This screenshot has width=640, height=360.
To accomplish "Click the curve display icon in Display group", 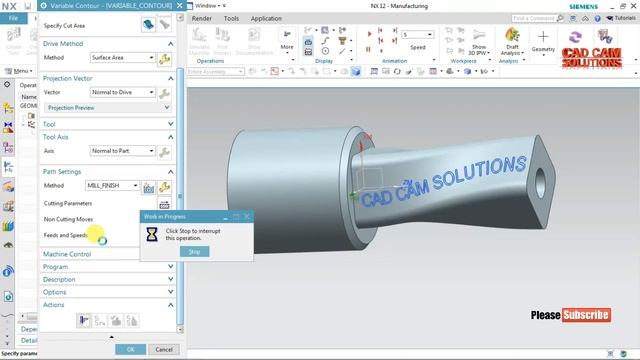I will [x=325, y=41].
